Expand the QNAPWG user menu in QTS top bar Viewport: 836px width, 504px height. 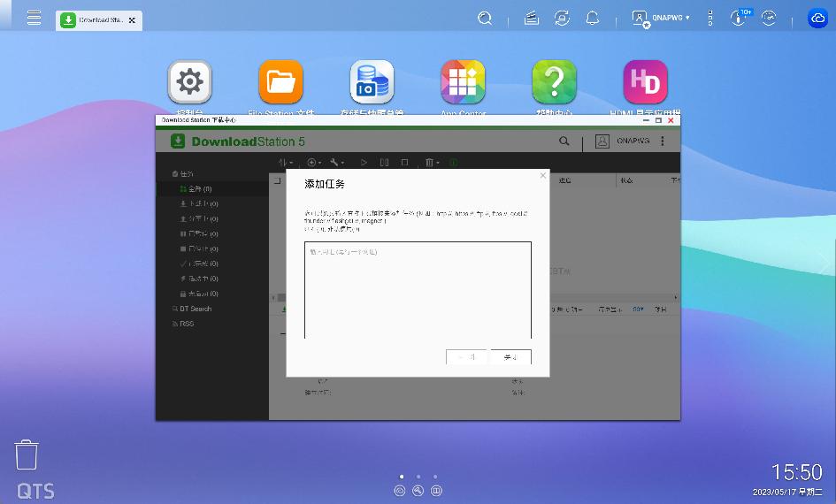click(661, 18)
